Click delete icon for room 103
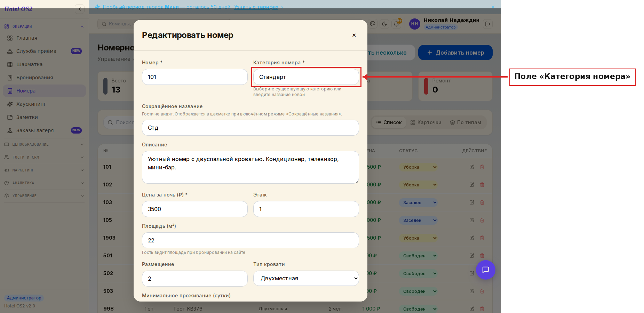The height and width of the screenshot is (313, 644). (x=482, y=202)
